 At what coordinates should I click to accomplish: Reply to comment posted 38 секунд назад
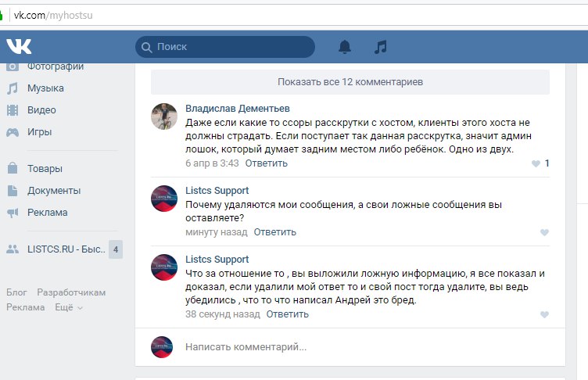(288, 314)
